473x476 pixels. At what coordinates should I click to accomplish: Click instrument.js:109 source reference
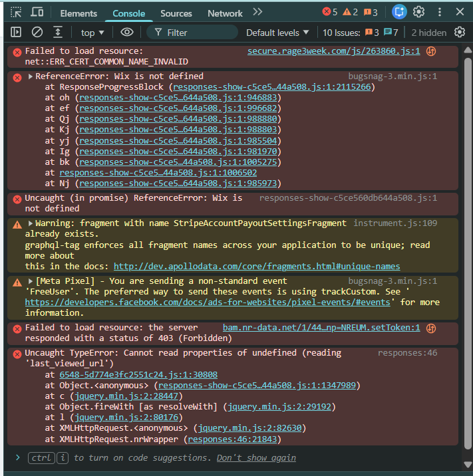point(395,223)
